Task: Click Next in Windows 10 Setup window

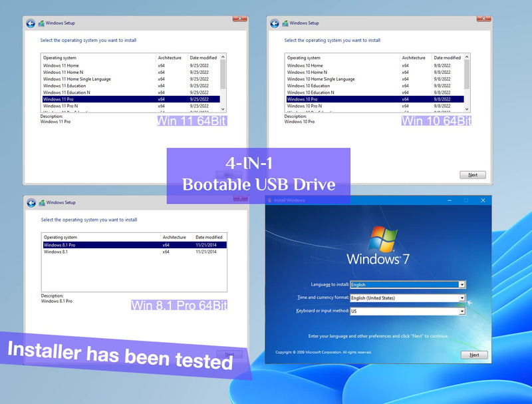Action: (473, 175)
